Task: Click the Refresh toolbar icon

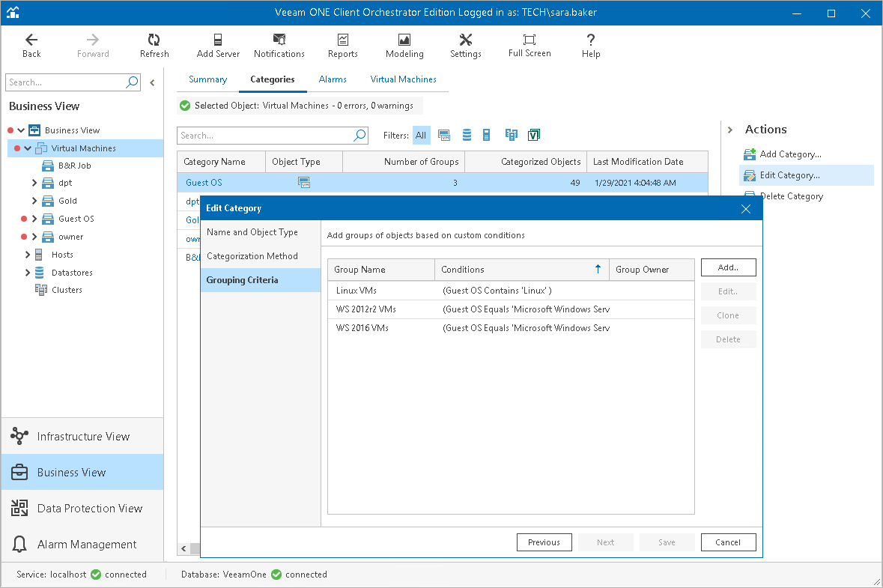Action: coord(154,40)
